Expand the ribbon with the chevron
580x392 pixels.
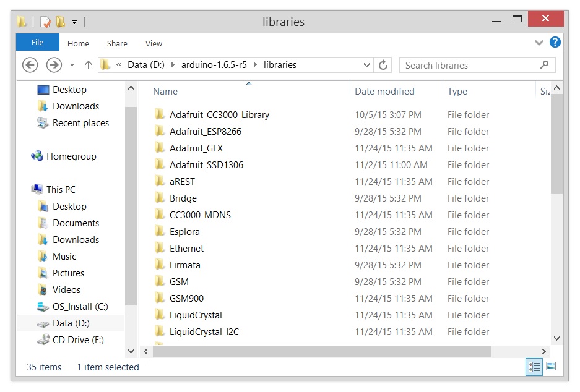coord(539,43)
